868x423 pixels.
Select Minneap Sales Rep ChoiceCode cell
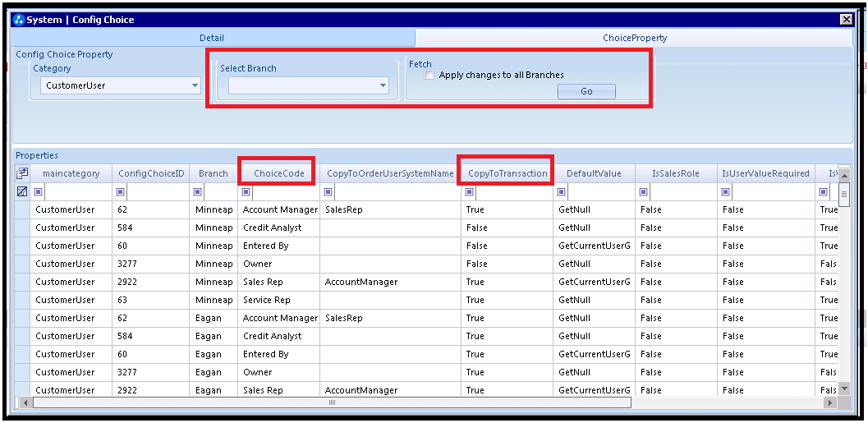279,282
